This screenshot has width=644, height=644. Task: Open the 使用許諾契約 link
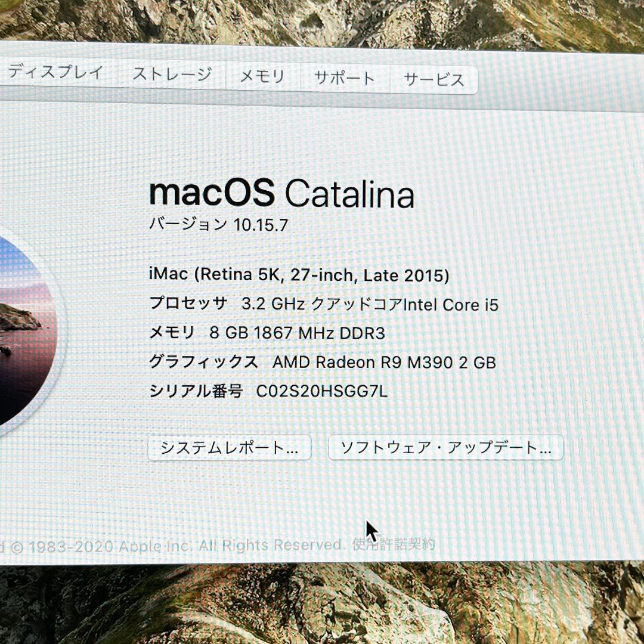(394, 544)
